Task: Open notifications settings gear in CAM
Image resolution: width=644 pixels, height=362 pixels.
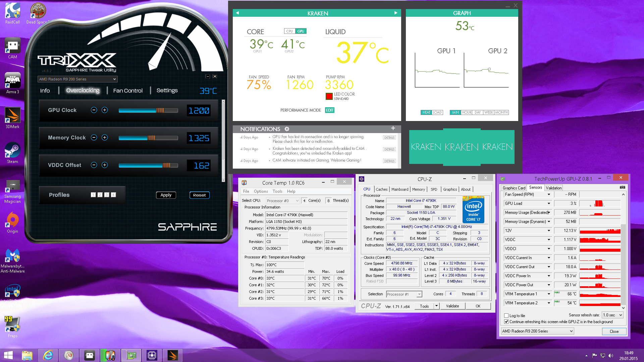Action: pos(287,129)
